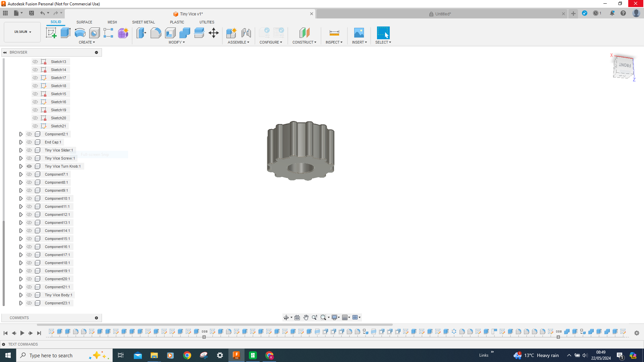
Task: Select the Rectangular Pattern tool
Action: coord(108,33)
